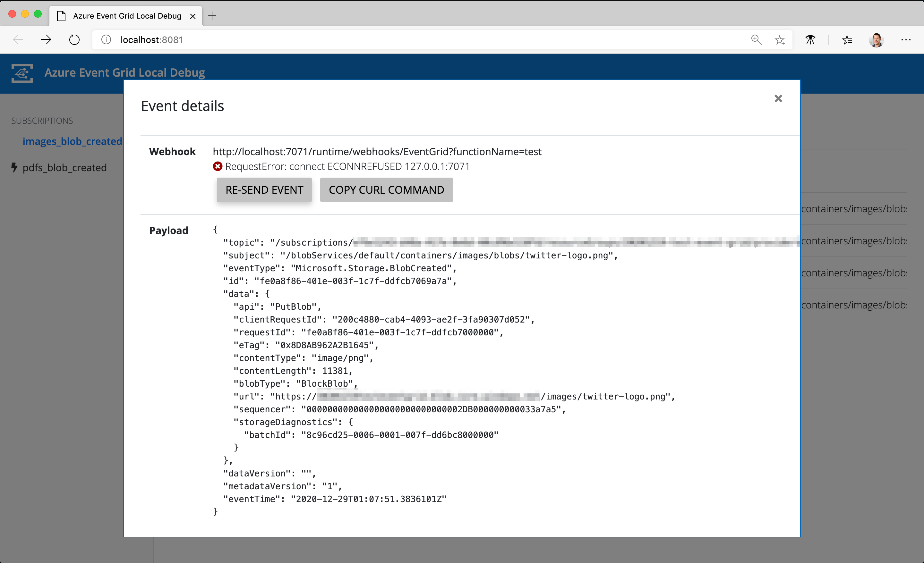Open the favorites list icon

(x=847, y=40)
